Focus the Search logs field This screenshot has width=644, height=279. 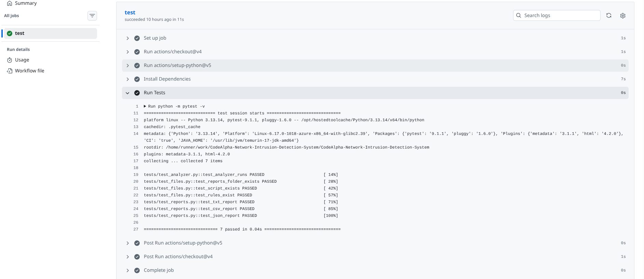557,15
